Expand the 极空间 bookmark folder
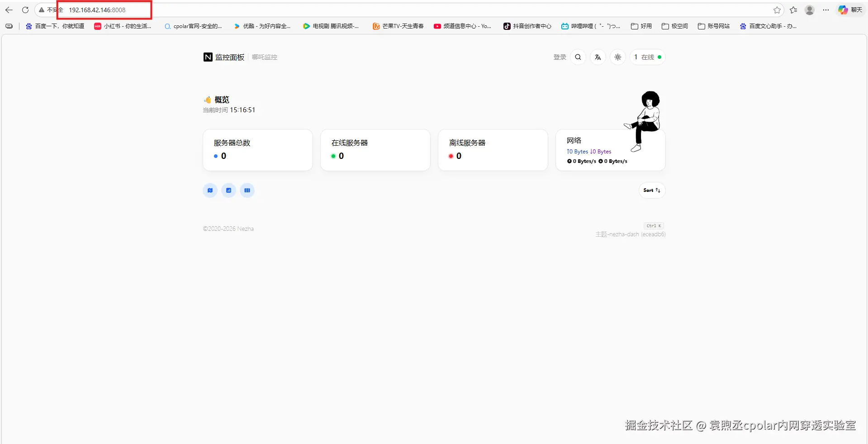Image resolution: width=868 pixels, height=444 pixels. pyautogui.click(x=675, y=26)
